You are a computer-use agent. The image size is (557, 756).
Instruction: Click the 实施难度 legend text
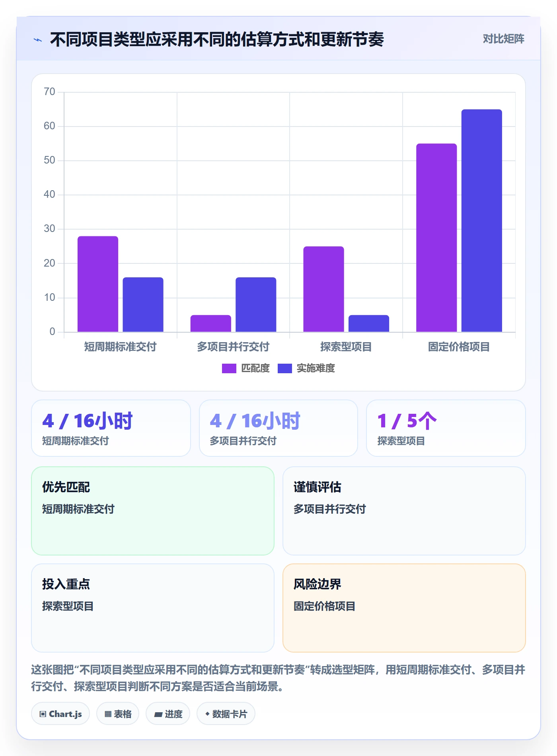[x=316, y=368]
